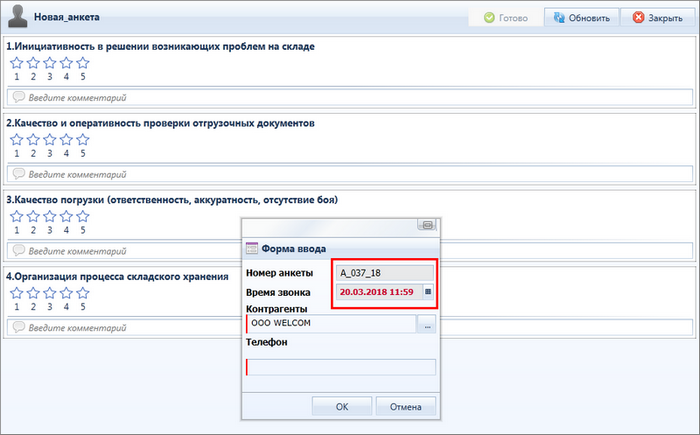The image size is (700, 435).
Task: Give question 2 Качество и оперативность star 2
Action: click(x=33, y=140)
